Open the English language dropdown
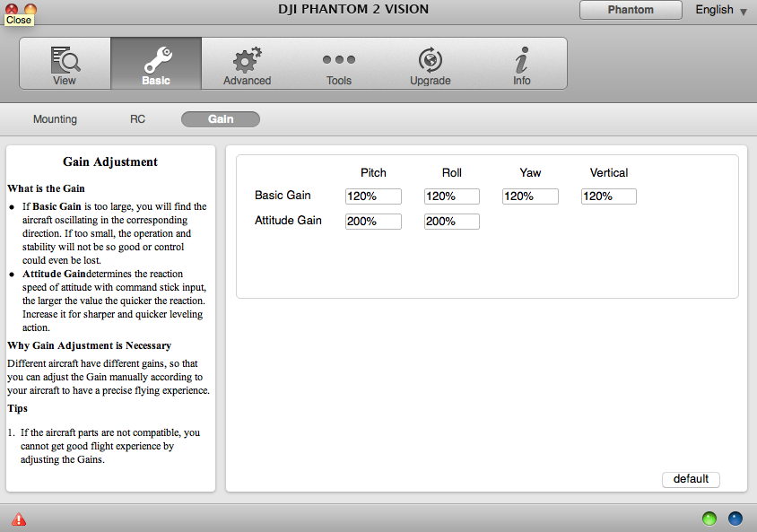 pos(721,10)
